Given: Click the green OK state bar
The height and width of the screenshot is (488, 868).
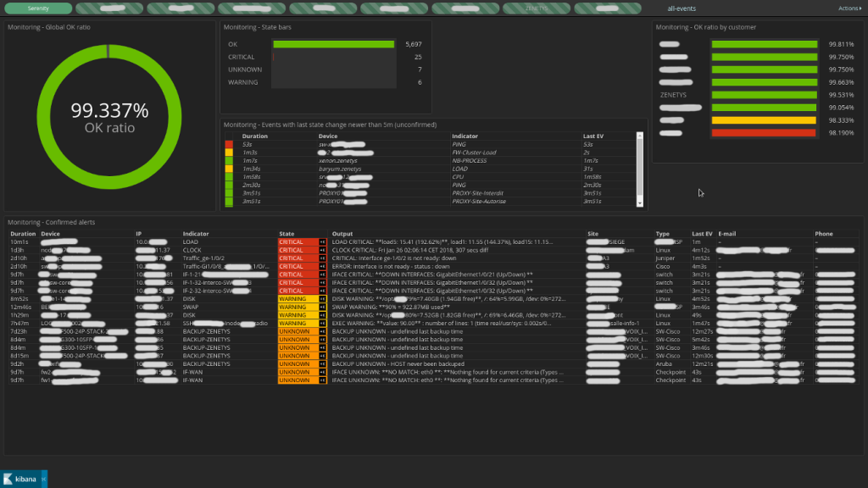Looking at the screenshot, I should [x=333, y=44].
